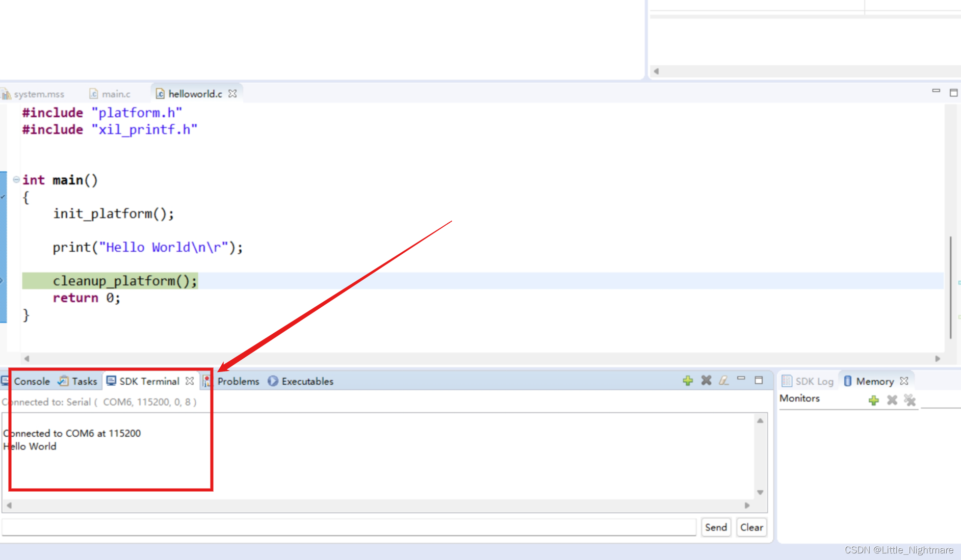The image size is (961, 560).
Task: Click the Clear button
Action: tap(751, 527)
